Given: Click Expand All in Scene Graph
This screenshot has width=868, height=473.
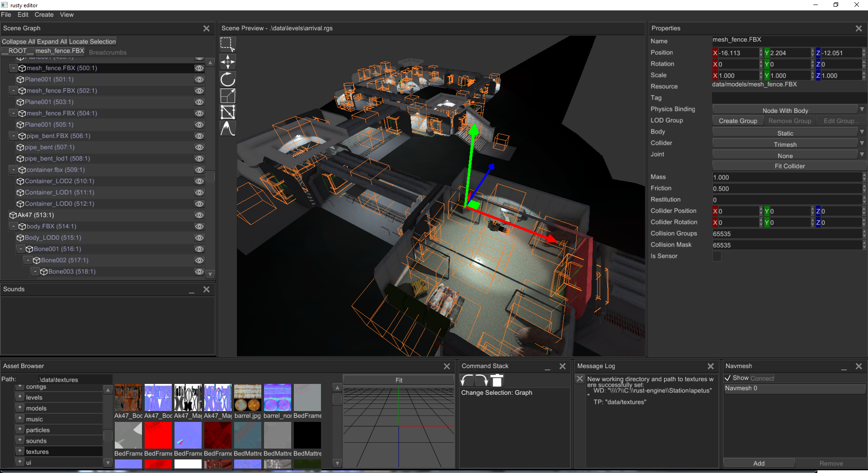Looking at the screenshot, I should pos(52,42).
